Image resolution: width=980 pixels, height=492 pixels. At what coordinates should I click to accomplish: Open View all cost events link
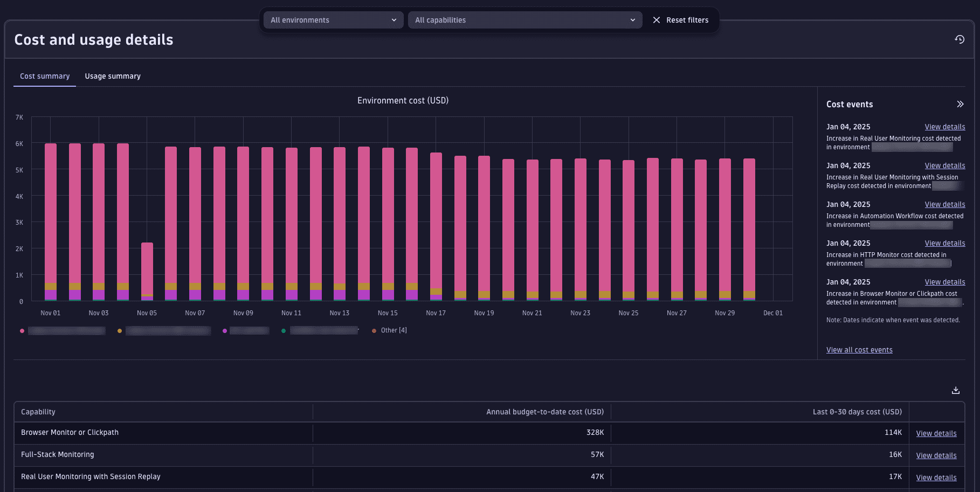coord(859,350)
